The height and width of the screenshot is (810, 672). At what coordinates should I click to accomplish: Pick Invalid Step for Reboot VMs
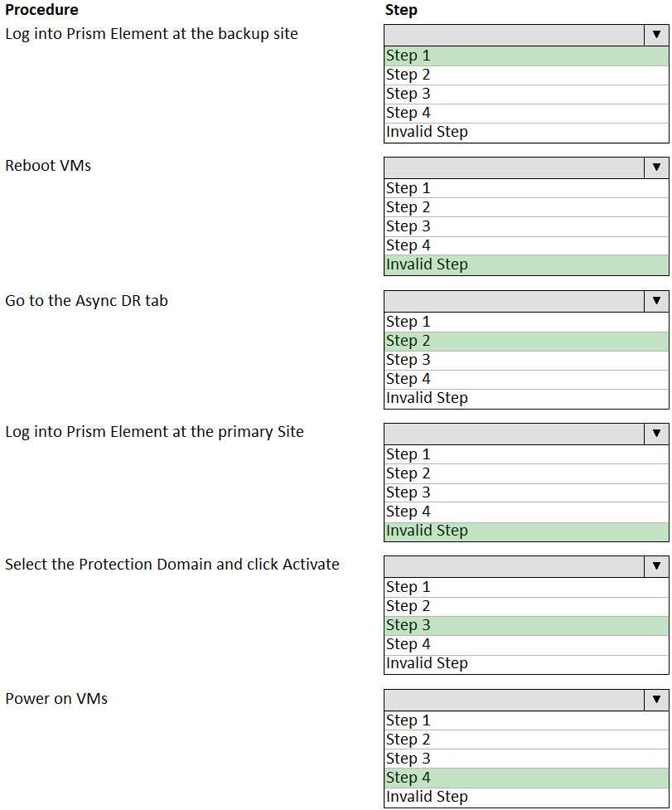click(x=526, y=264)
